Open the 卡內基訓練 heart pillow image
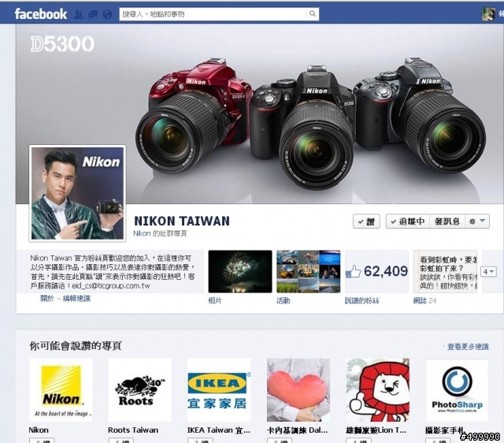The width and height of the screenshot is (504, 443). (298, 390)
